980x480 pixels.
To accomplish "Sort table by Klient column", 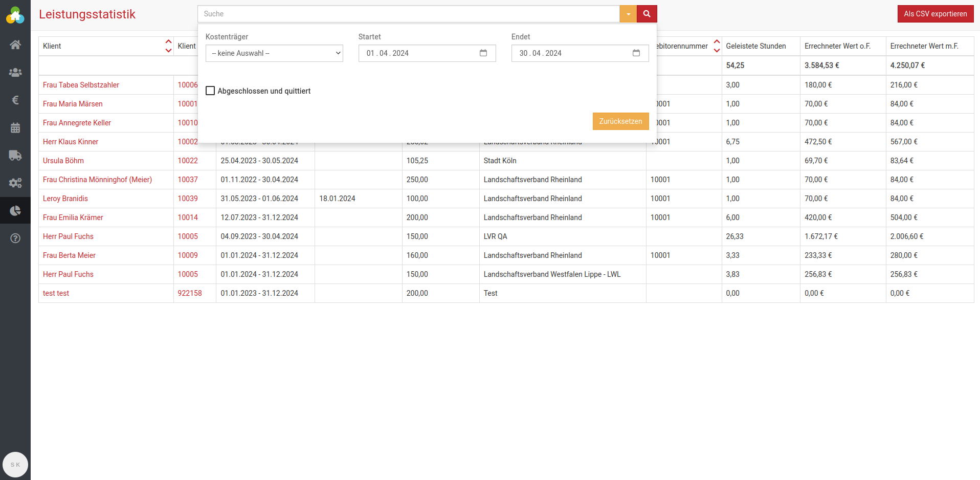I will [168, 46].
